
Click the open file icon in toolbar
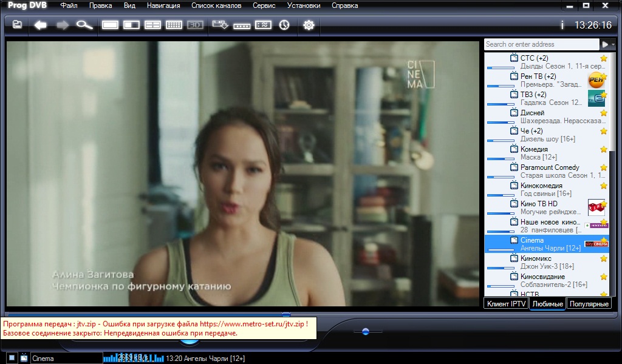(17, 25)
